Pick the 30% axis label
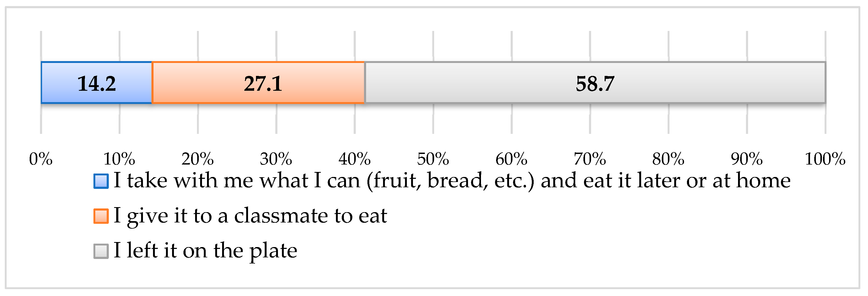This screenshot has height=296, width=868. pyautogui.click(x=276, y=159)
